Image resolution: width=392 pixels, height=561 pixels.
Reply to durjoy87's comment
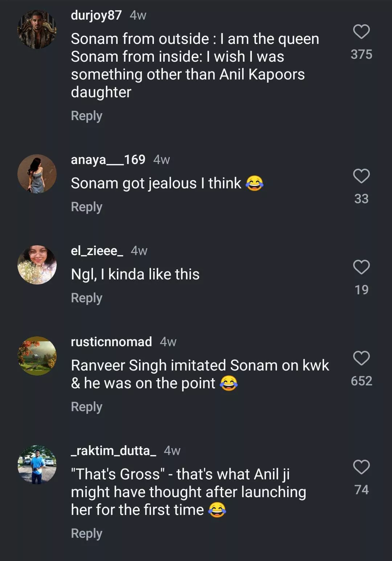[x=86, y=116]
